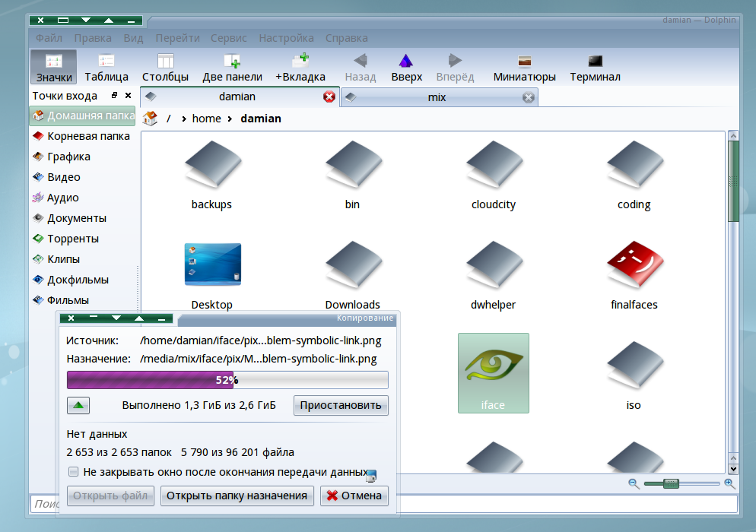
Task: Open the Файл menu
Action: [49, 38]
